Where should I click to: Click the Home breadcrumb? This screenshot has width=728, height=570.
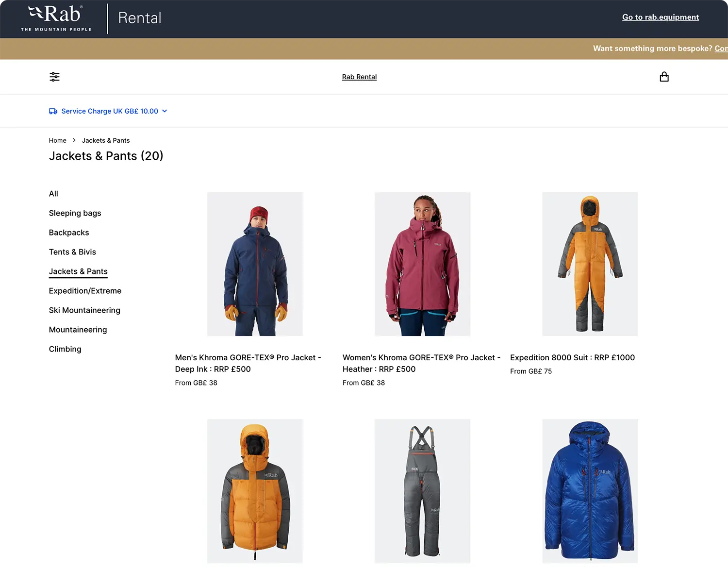pyautogui.click(x=57, y=140)
